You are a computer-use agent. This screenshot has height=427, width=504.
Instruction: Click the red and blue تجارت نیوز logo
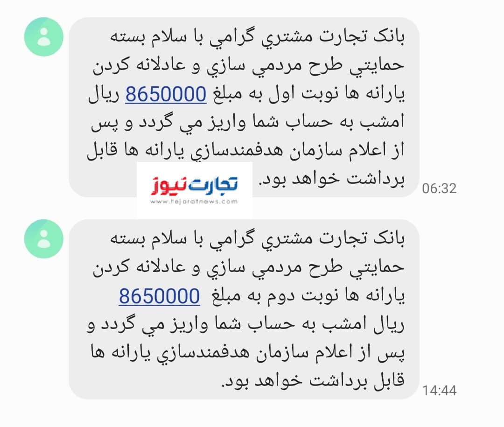195,186
